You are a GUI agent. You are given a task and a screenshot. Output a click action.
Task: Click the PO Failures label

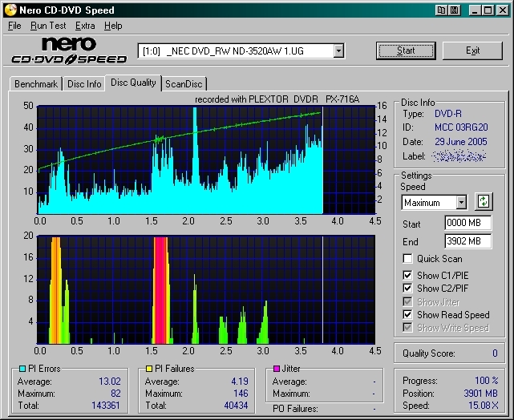[x=295, y=409]
